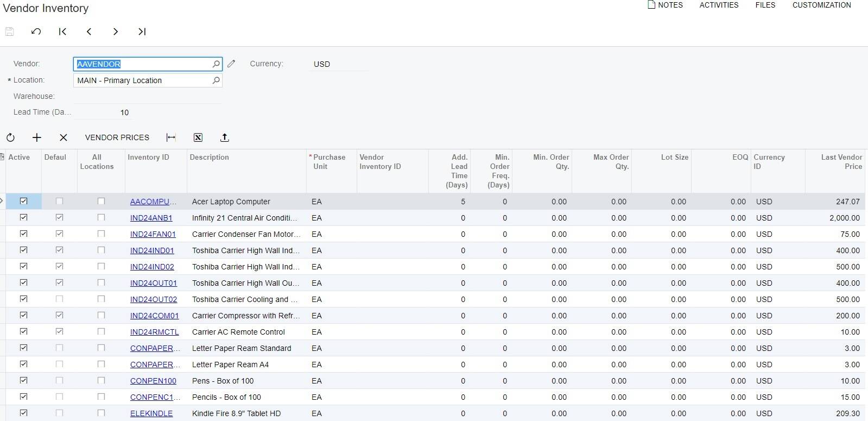Open IND24RMCTL inventory item link
The height and width of the screenshot is (421, 868).
(154, 332)
